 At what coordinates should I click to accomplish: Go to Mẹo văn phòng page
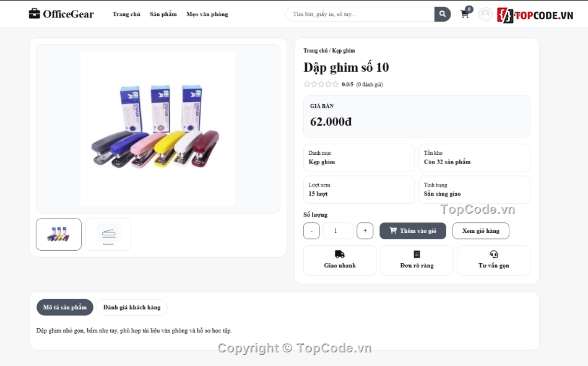(x=207, y=14)
